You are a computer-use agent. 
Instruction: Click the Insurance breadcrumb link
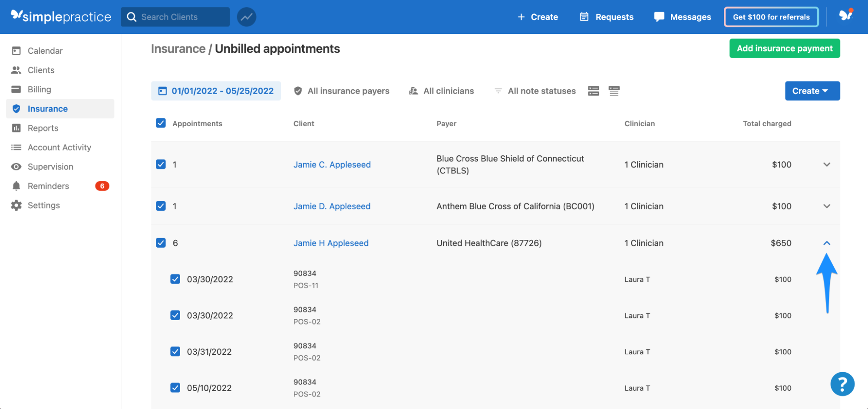(x=178, y=49)
